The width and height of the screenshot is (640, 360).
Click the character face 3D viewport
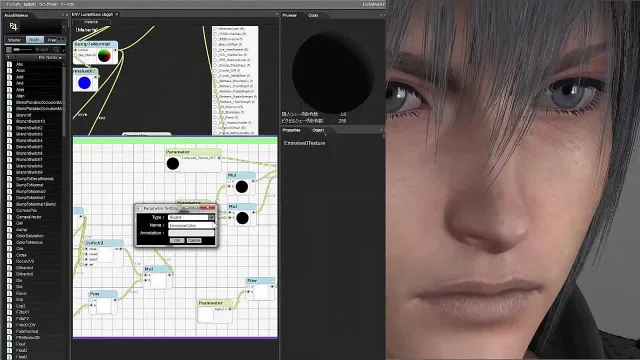tap(513, 180)
